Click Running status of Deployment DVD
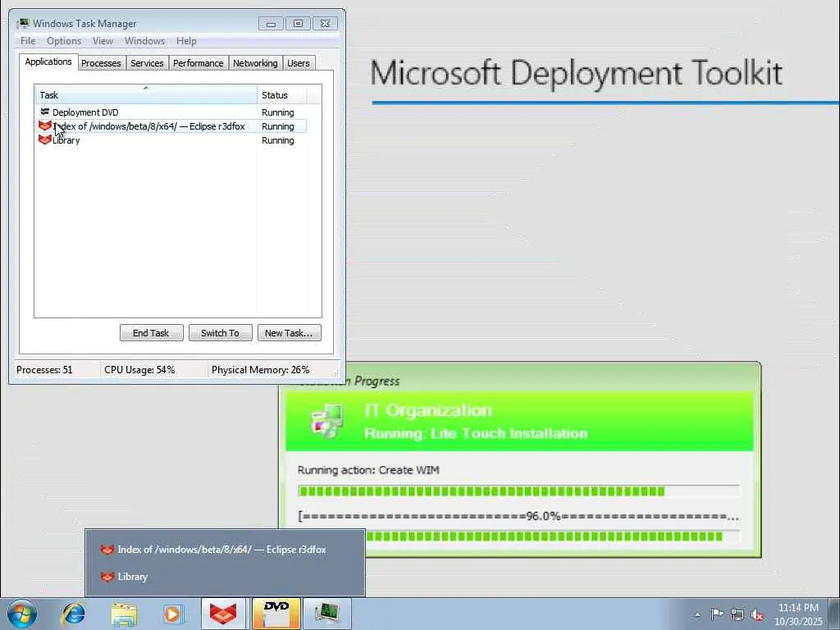Screen dimensions: 840x630 coord(277,112)
